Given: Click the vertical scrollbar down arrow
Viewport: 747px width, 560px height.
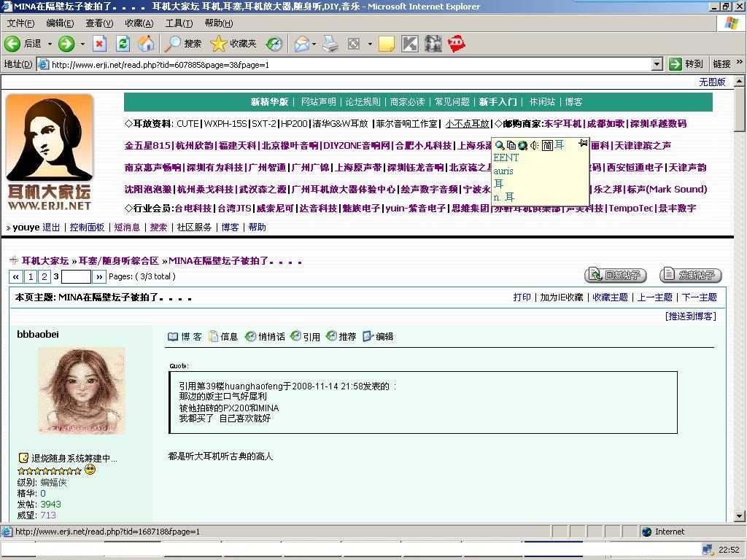Looking at the screenshot, I should click(x=740, y=516).
